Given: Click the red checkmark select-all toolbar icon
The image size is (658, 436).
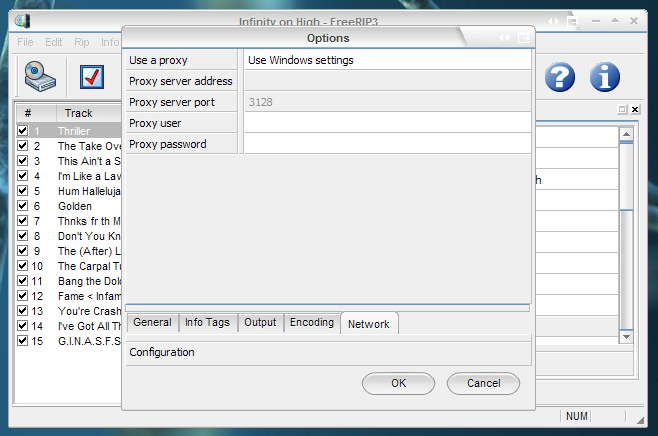Looking at the screenshot, I should (x=92, y=77).
